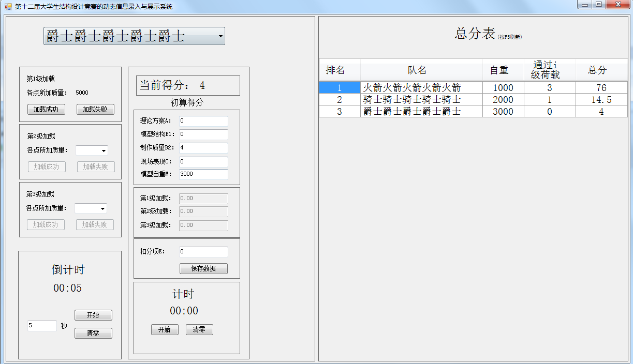The width and height of the screenshot is (633, 364).
Task: Click the 排名 column header
Action: click(x=340, y=70)
